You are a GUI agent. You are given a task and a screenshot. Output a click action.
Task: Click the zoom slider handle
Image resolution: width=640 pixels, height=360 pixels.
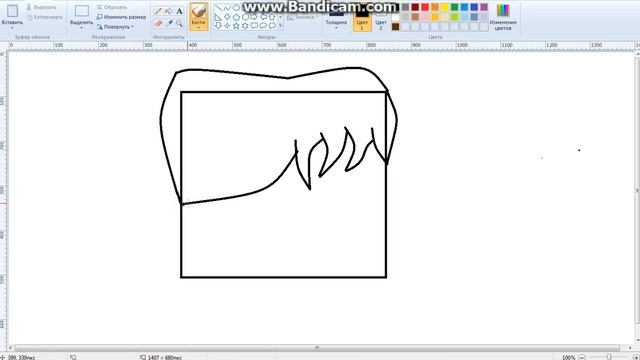coord(609,357)
